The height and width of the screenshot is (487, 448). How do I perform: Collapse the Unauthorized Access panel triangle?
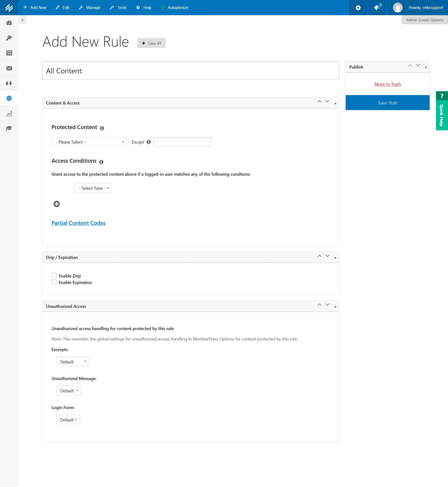point(335,306)
